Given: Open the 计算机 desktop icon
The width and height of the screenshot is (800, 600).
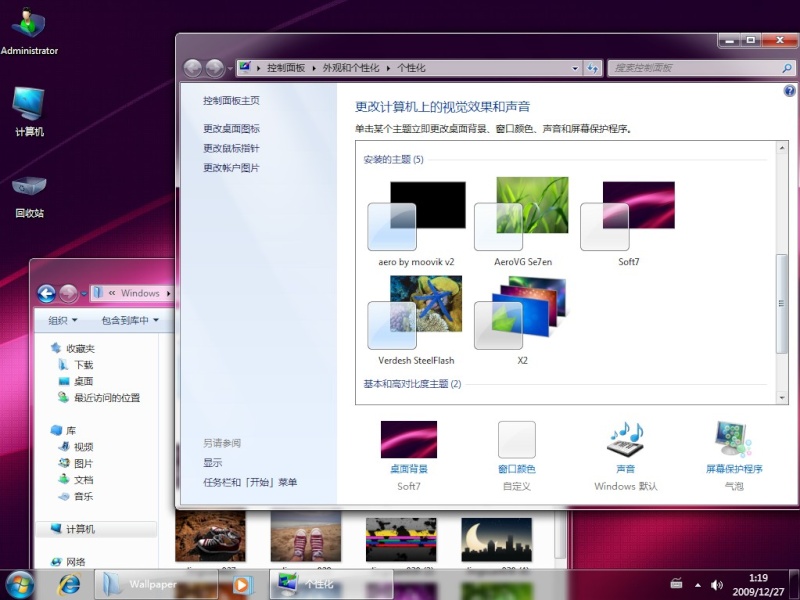Looking at the screenshot, I should click(x=29, y=112).
